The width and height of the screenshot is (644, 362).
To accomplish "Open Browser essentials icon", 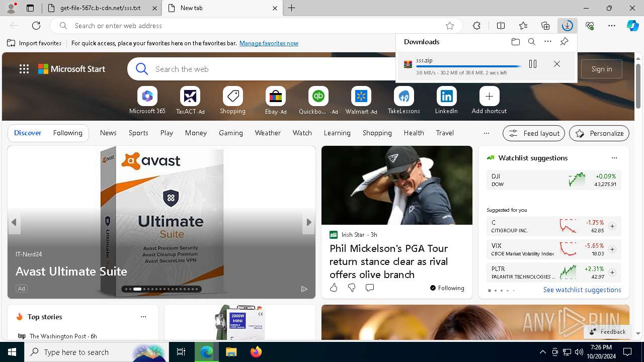I will click(590, 26).
